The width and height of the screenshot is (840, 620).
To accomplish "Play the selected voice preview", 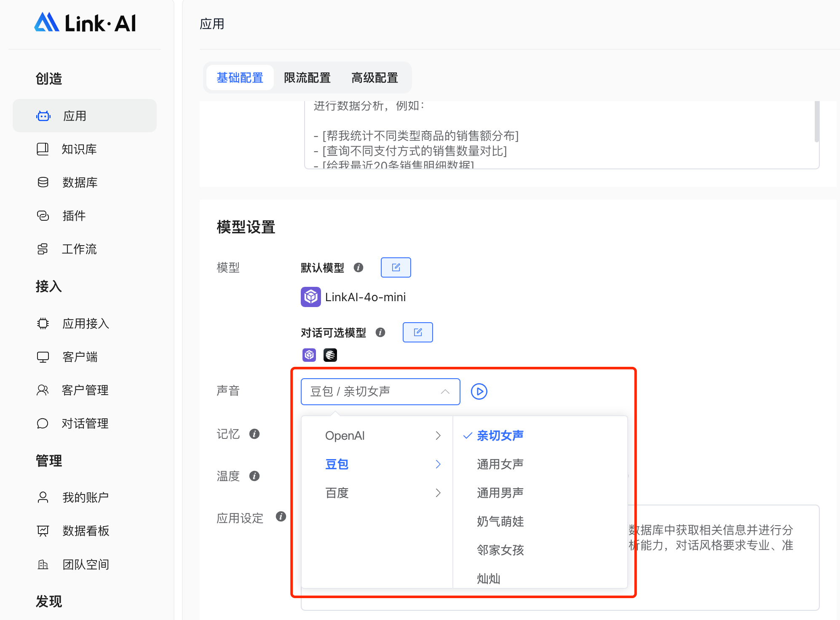I will click(479, 391).
